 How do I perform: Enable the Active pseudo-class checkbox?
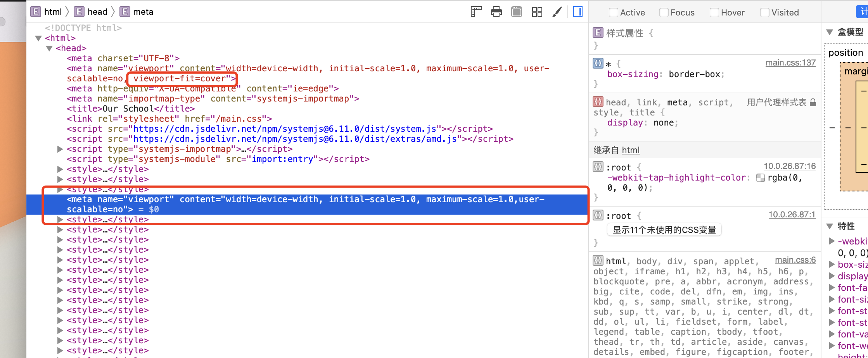point(613,12)
